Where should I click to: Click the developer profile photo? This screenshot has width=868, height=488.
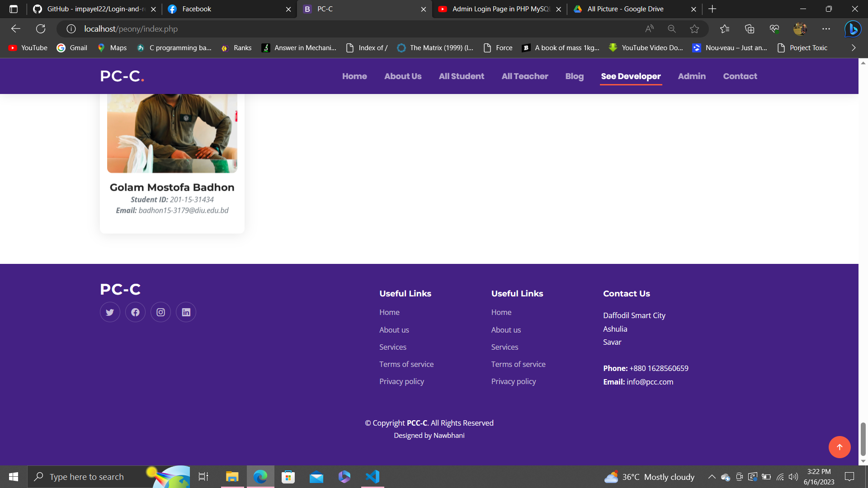click(172, 133)
